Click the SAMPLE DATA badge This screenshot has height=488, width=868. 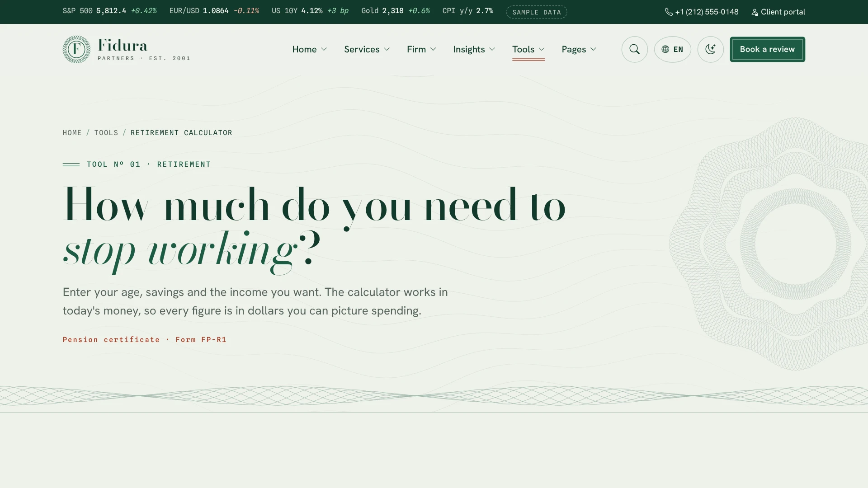[537, 12]
